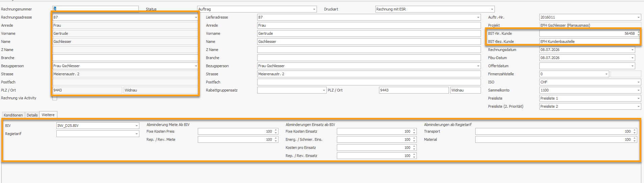Open the Preisliste (2. Priorität) dropdown
Viewport: 644px width, 183px height.
639,106
